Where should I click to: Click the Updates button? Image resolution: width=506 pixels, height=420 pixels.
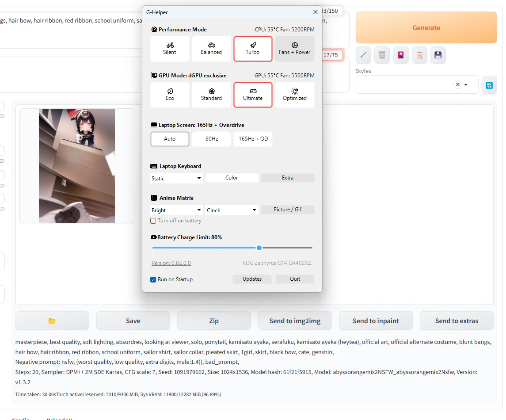pos(252,279)
